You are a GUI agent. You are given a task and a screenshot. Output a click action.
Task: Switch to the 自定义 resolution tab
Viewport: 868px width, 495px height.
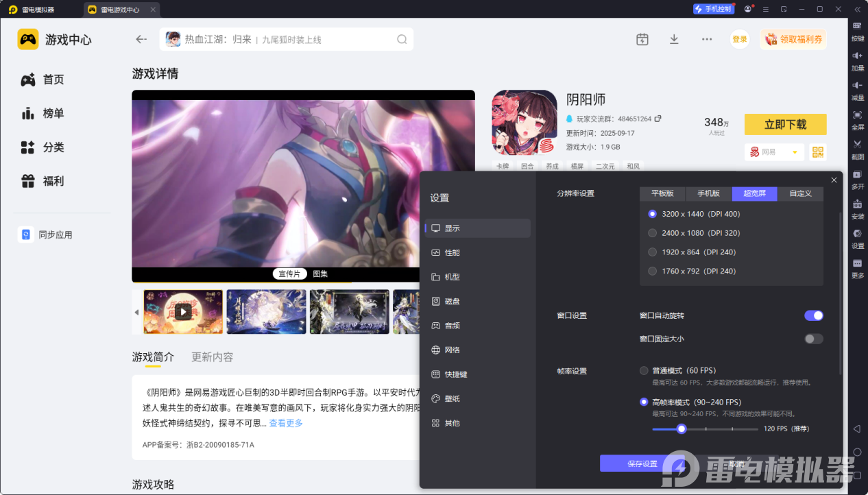click(800, 193)
